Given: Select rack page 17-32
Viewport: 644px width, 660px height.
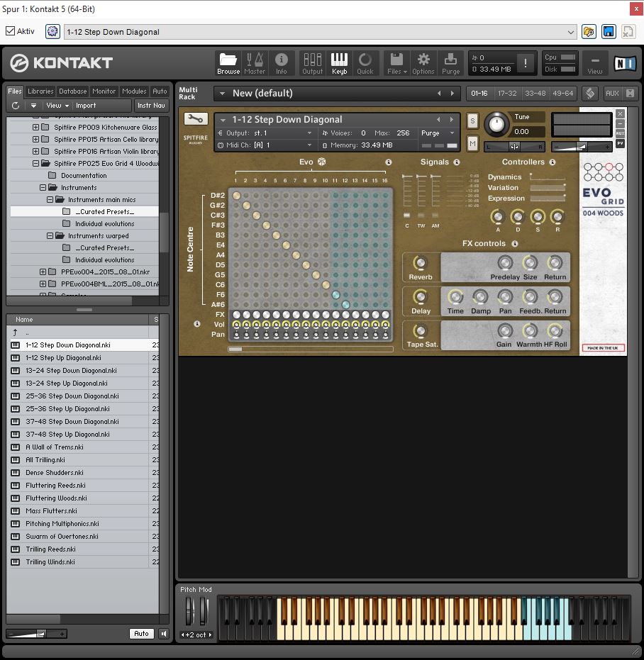Looking at the screenshot, I should [x=507, y=94].
